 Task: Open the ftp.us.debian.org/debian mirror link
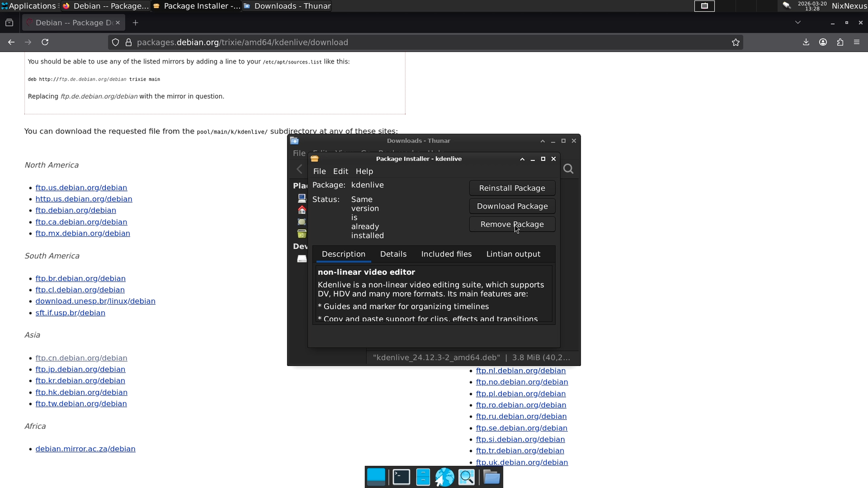81,188
